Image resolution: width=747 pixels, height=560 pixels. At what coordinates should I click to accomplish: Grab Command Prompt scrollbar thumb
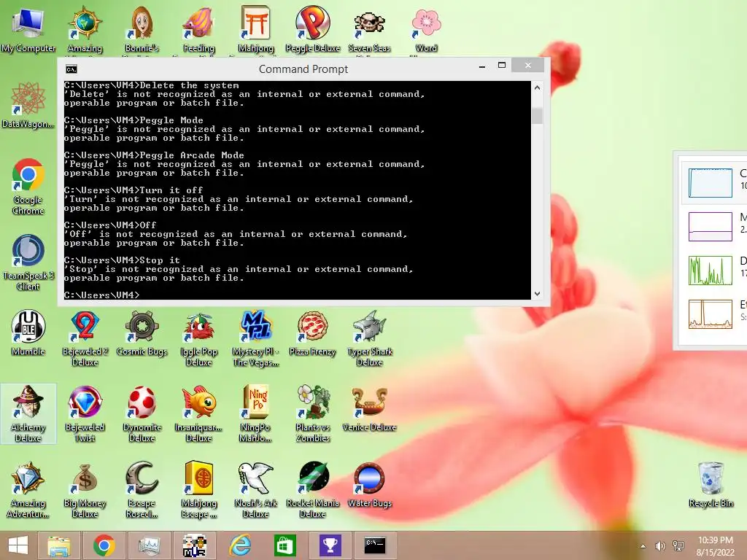[x=537, y=116]
